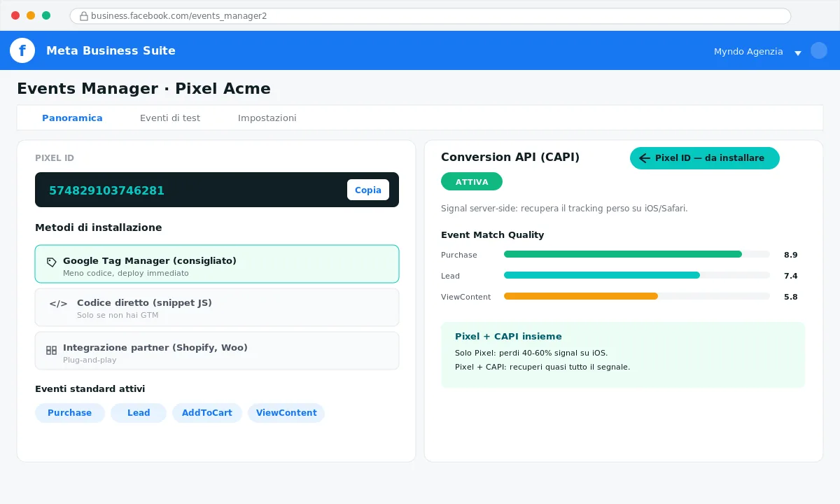Click the Events Manager · Pixel Acme title
Image resolution: width=840 pixels, height=504 pixels.
143,89
